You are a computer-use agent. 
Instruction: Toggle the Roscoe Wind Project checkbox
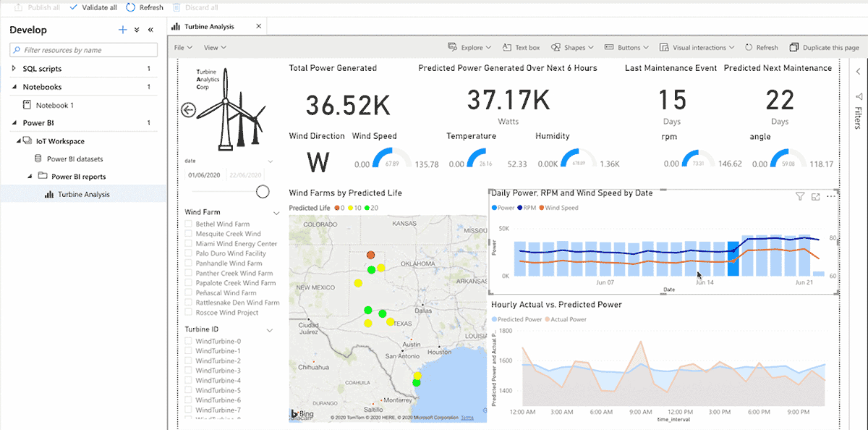189,313
